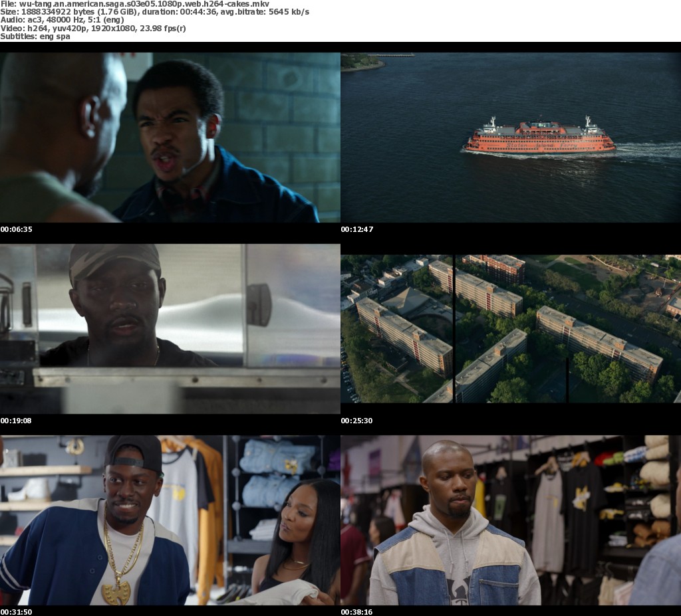This screenshot has width=681, height=616.
Task: Select the Size and duration info line
Action: [154, 12]
